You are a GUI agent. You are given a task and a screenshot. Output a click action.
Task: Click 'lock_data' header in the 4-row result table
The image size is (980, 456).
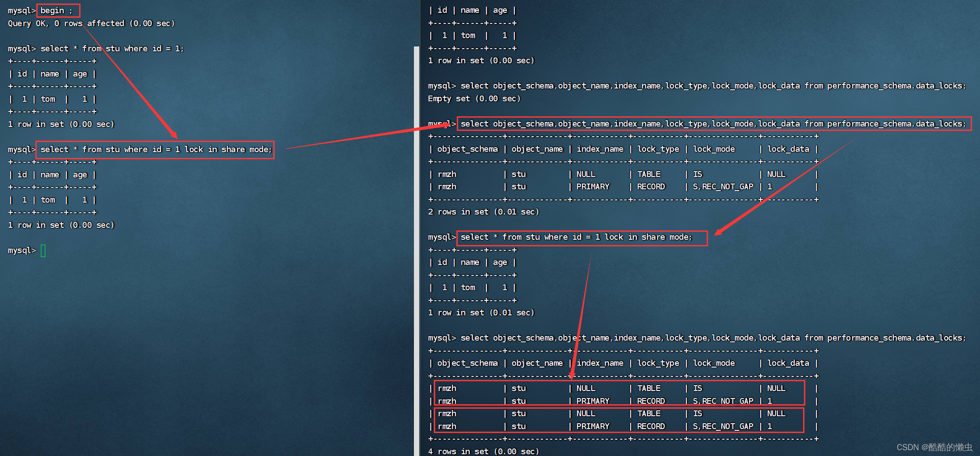tap(788, 363)
